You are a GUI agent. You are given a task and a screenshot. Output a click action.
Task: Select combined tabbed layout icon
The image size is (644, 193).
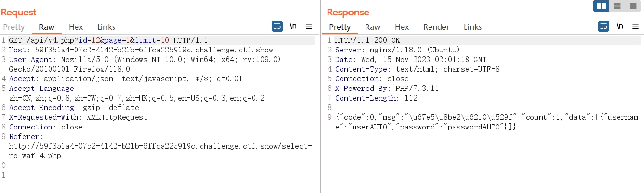coord(632,6)
